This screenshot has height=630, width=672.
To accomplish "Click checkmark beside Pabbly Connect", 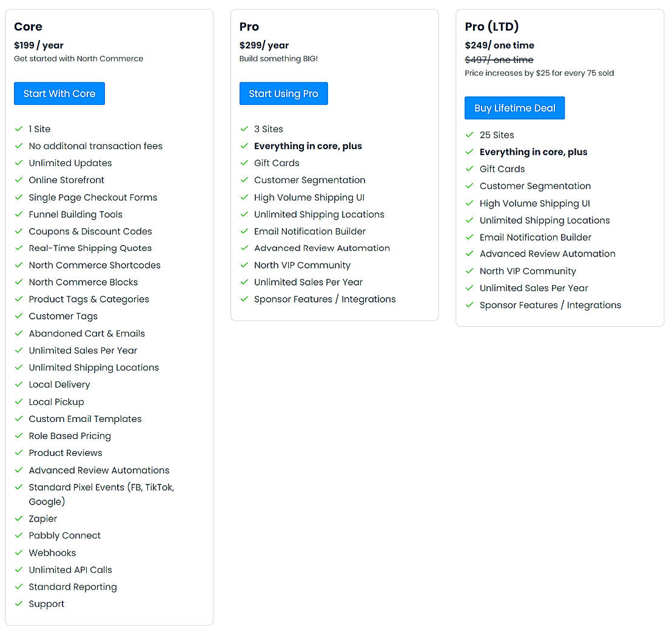I will coord(19,535).
